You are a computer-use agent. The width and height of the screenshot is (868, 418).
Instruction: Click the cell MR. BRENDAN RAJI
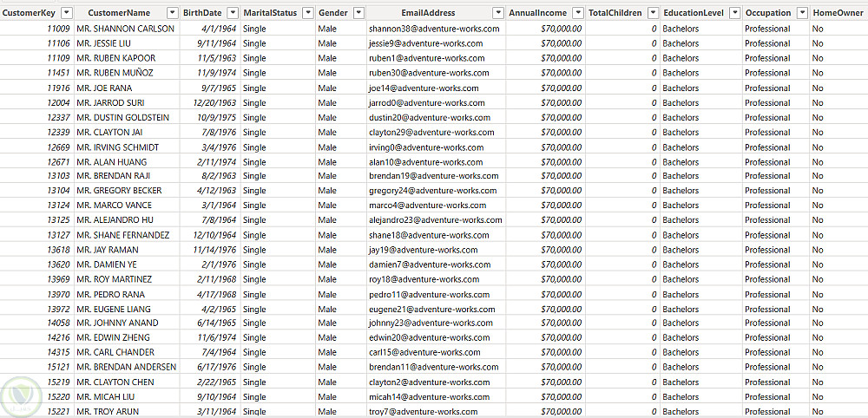128,176
